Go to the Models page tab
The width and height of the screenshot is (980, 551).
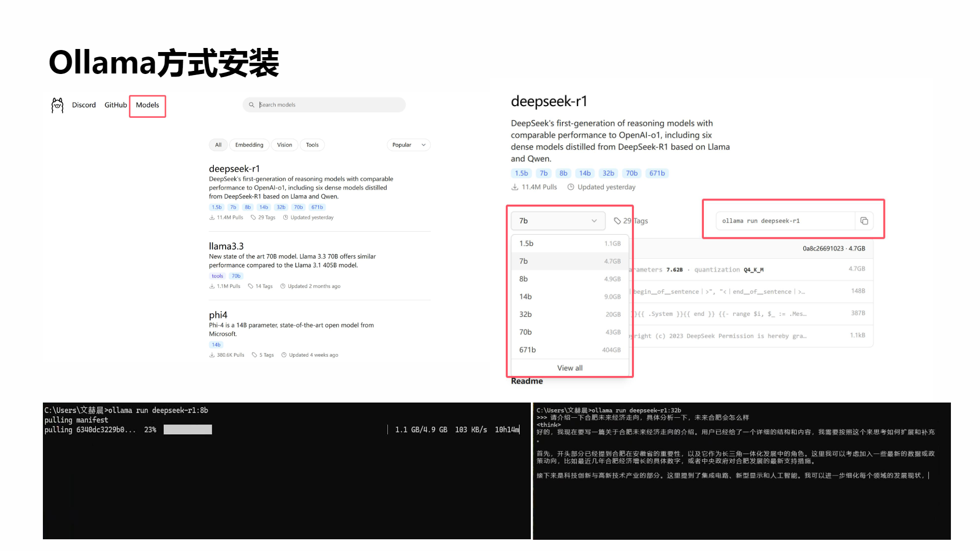pos(148,105)
